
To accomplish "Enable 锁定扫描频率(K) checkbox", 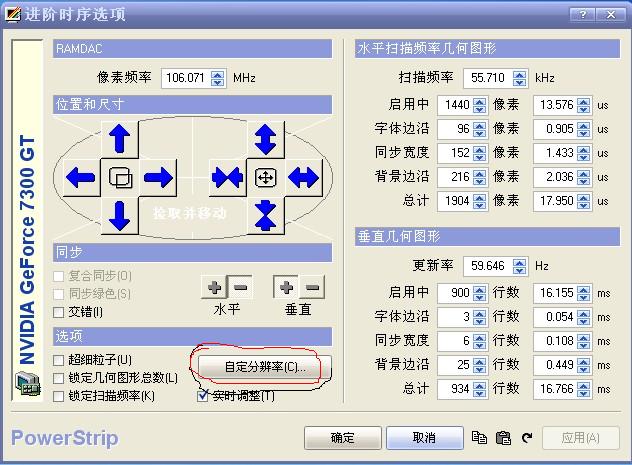I will point(58,396).
